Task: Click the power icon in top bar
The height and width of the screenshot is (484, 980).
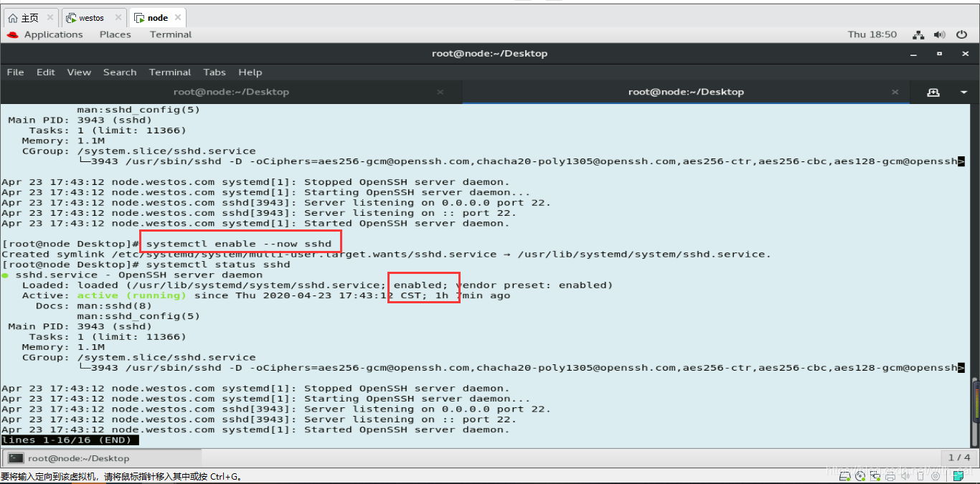Action: [x=961, y=34]
